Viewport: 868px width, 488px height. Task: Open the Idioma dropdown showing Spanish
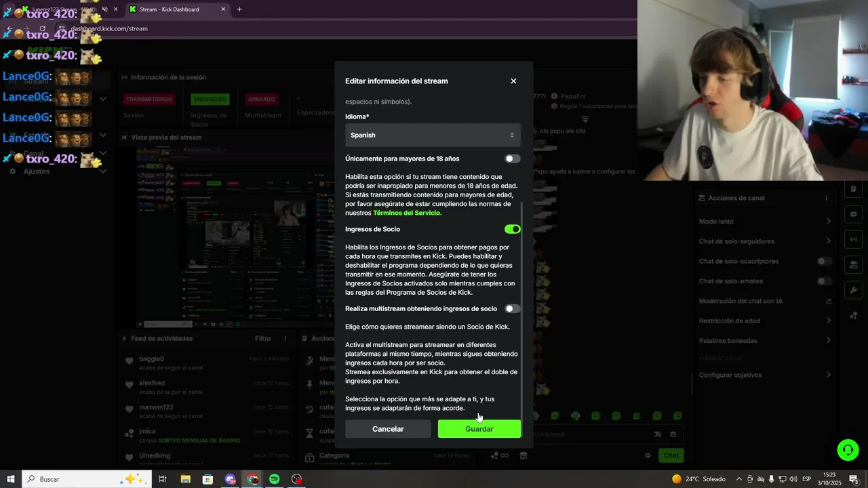[x=433, y=135]
